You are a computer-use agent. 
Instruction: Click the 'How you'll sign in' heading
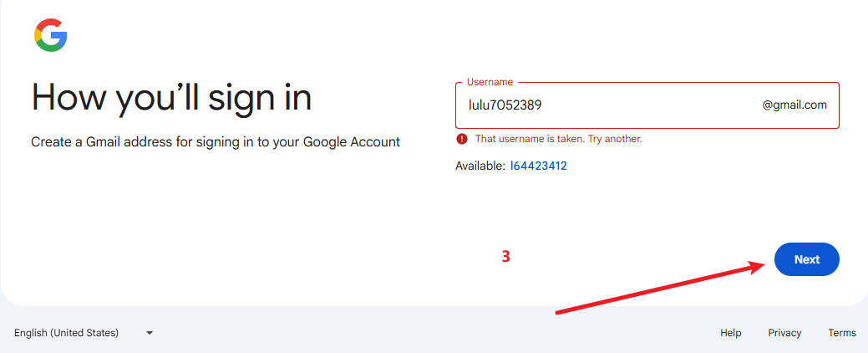[x=171, y=98]
